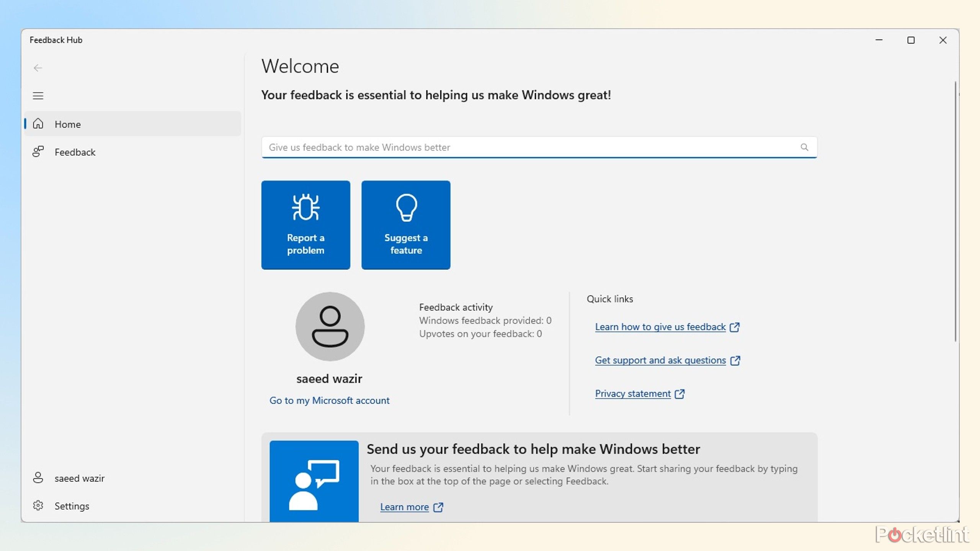Screen dimensions: 980x551
Task: Expand the back navigation arrow
Action: click(38, 67)
